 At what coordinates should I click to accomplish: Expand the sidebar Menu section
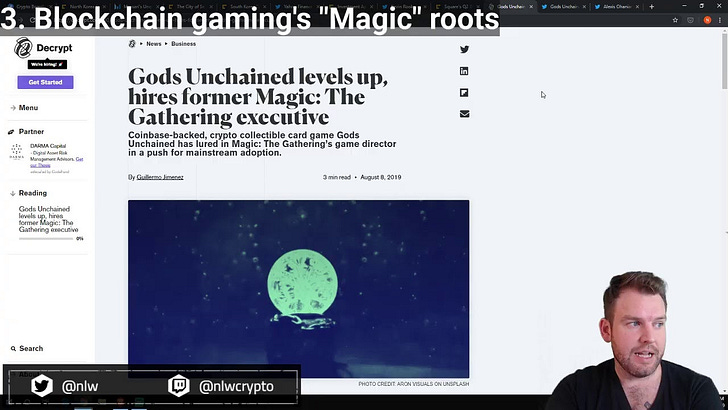coord(24,107)
